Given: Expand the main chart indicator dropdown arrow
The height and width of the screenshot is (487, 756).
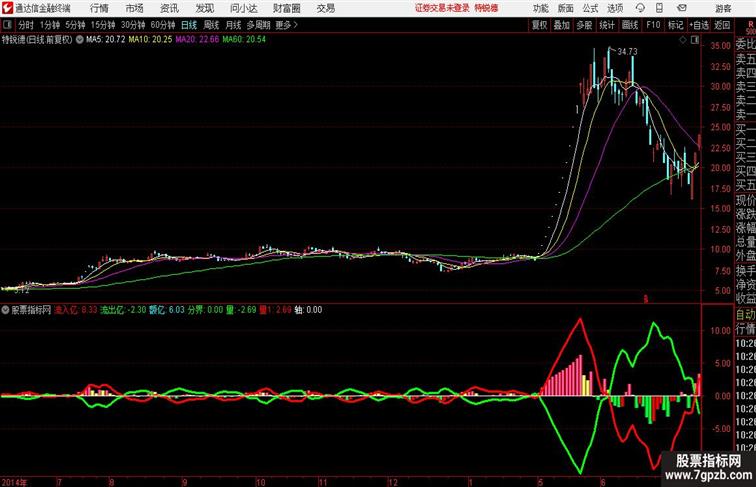Looking at the screenshot, I should [80, 40].
